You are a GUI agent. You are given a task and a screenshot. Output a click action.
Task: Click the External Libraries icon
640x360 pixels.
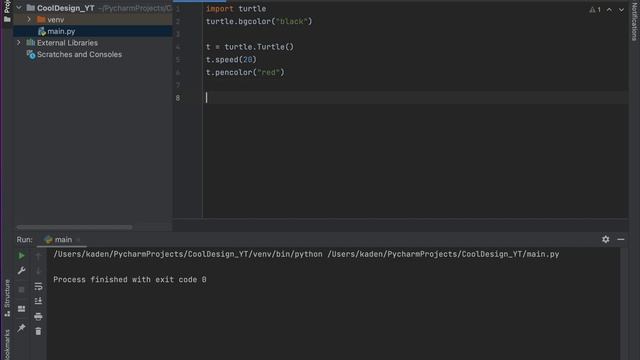click(x=31, y=42)
